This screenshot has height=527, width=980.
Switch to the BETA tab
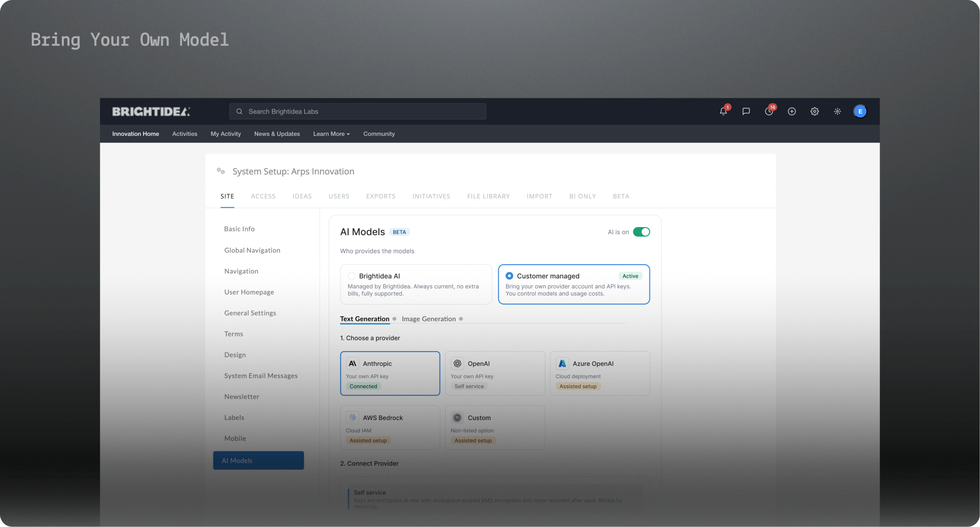tap(621, 196)
